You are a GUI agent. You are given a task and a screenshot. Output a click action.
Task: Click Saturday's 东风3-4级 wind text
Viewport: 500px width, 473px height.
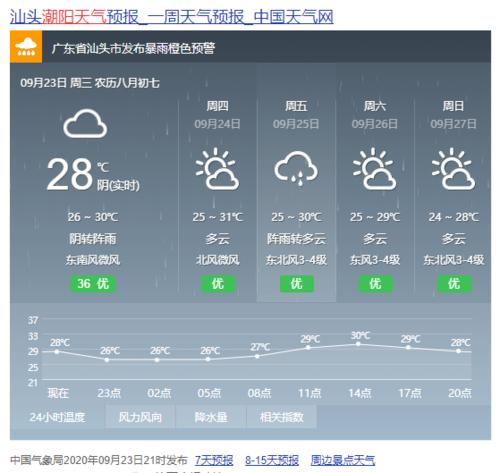pos(375,260)
